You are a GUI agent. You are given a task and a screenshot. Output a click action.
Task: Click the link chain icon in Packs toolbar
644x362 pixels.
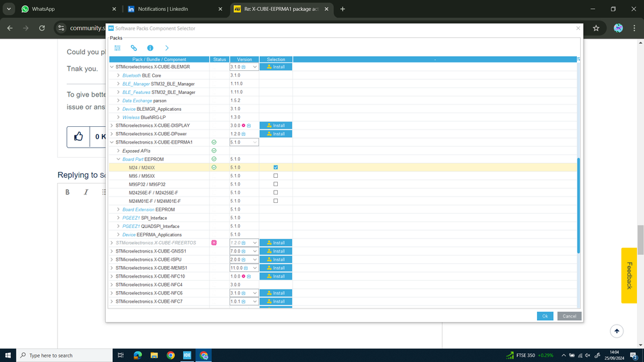point(134,48)
